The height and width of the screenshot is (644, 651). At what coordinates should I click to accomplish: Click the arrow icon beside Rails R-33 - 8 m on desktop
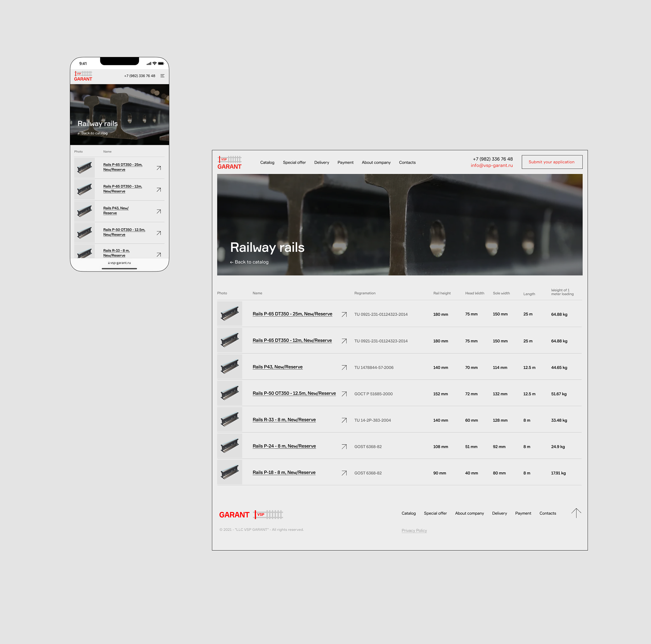coord(344,420)
